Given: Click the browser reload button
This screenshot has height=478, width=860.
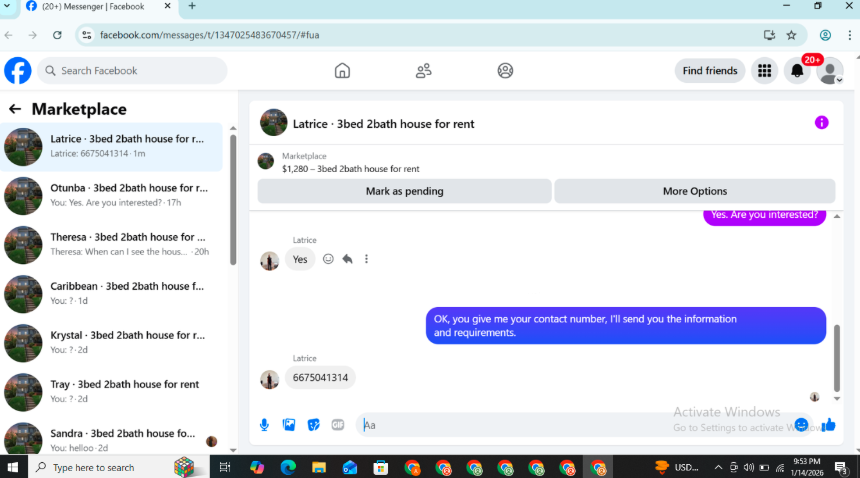Looking at the screenshot, I should coord(57,35).
